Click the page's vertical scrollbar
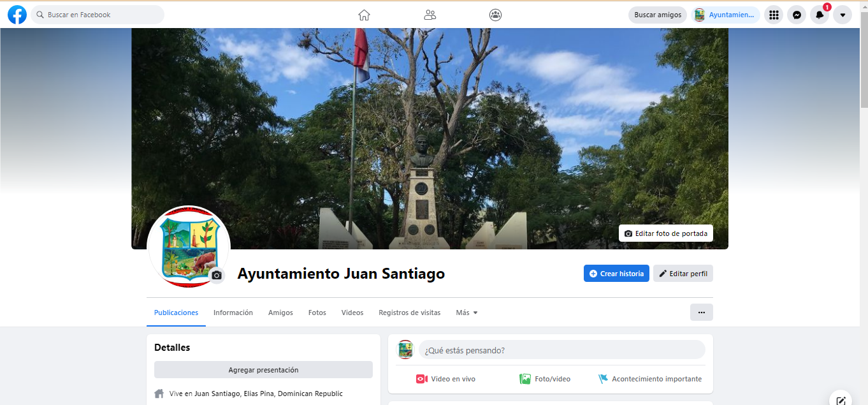Screen dimensions: 868x405 (x=864, y=64)
